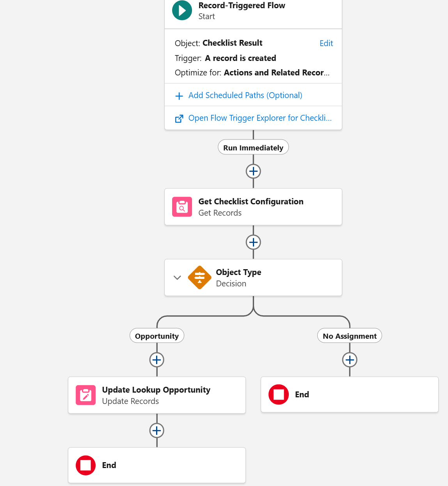Screen dimensions: 448x486
Task: Collapse the Object Type decision branches
Action: (x=177, y=278)
